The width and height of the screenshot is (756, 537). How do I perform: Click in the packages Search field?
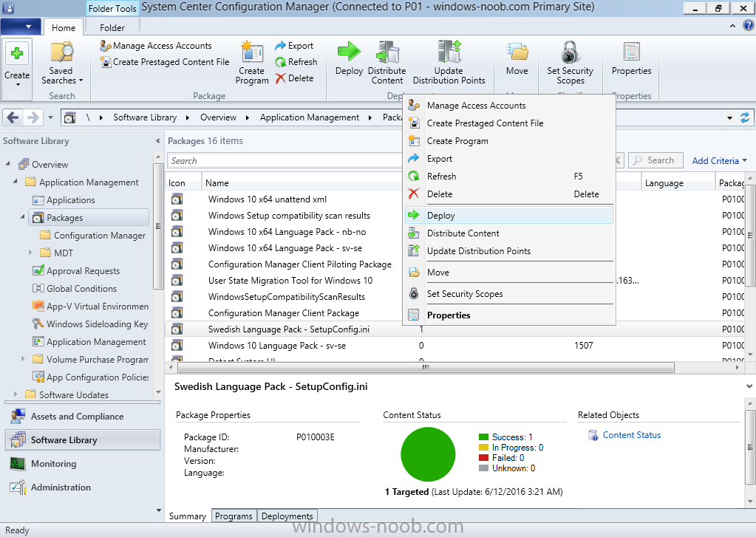(285, 160)
